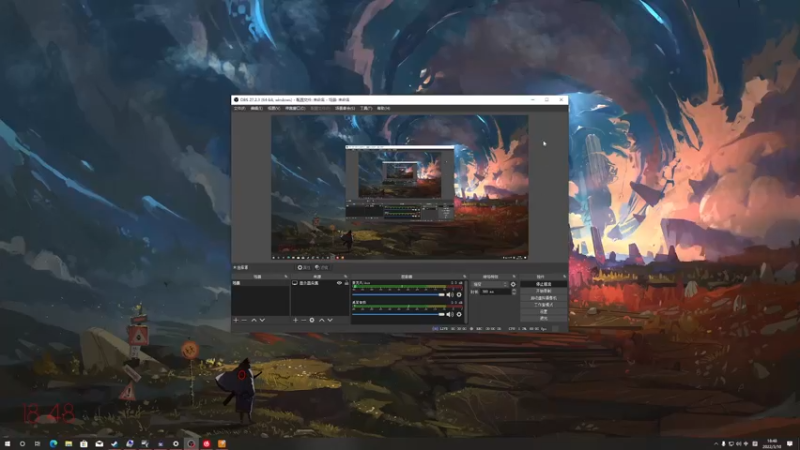Toggle visibility eye of display capture source

(x=339, y=283)
